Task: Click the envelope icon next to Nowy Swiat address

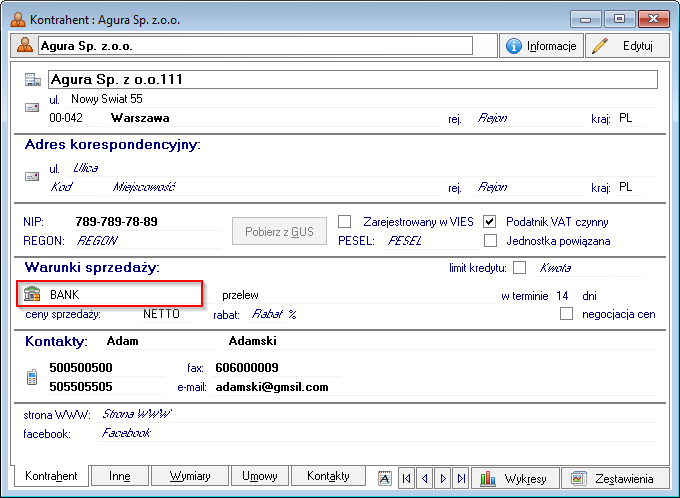Action: 31,107
